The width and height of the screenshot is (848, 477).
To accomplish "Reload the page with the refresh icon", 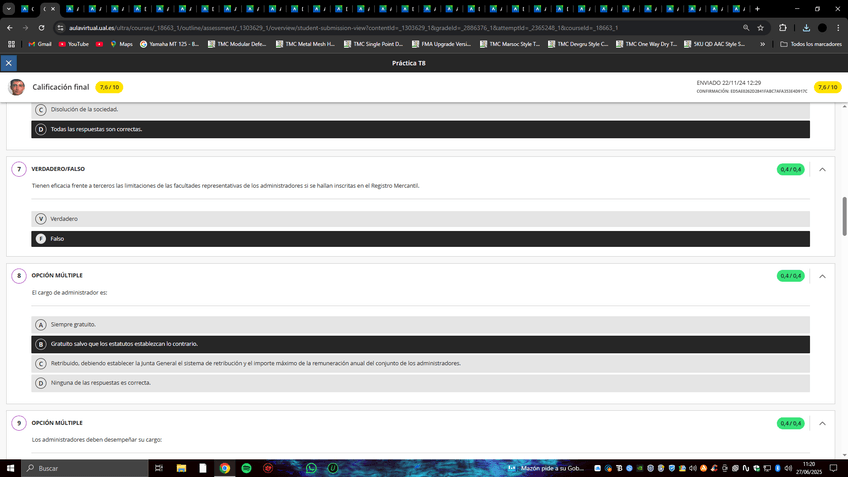I will click(x=41, y=28).
